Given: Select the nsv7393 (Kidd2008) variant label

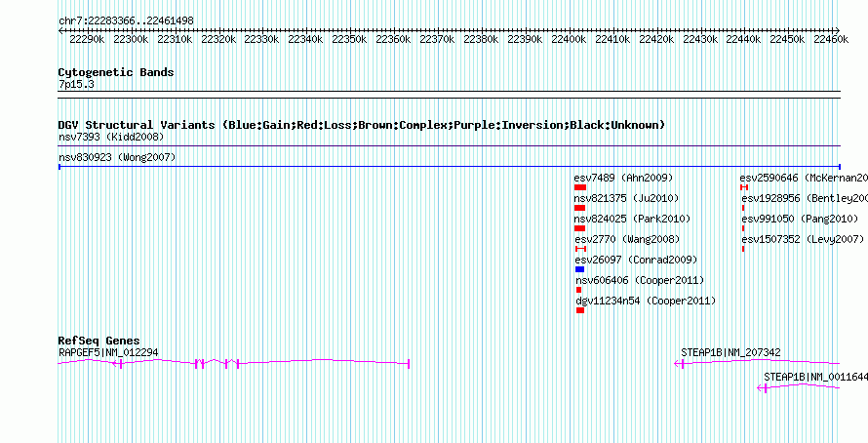Looking at the screenshot, I should point(111,137).
